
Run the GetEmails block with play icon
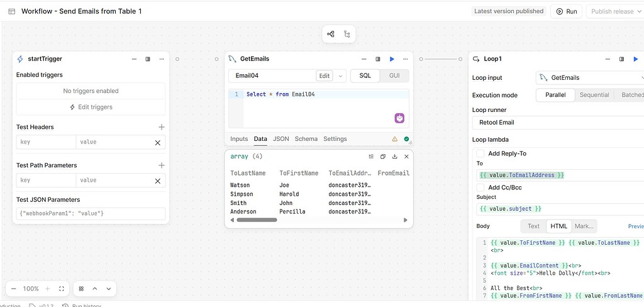[x=392, y=59]
